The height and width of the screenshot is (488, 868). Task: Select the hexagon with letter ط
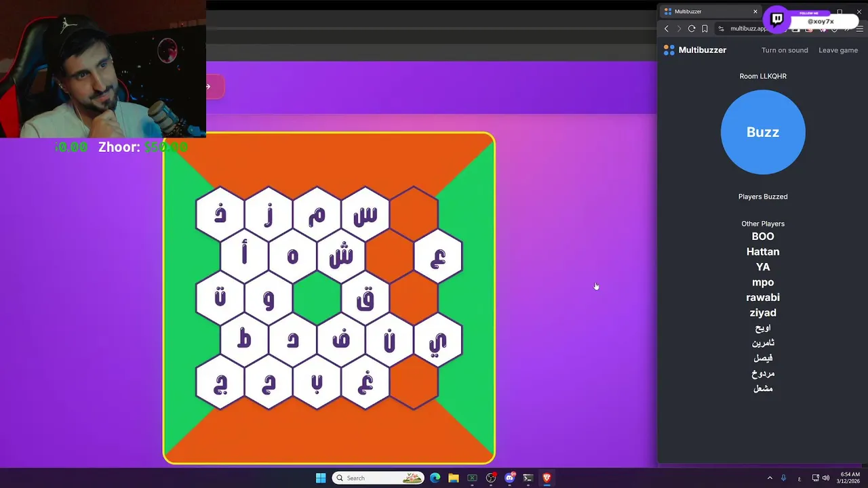coord(244,340)
